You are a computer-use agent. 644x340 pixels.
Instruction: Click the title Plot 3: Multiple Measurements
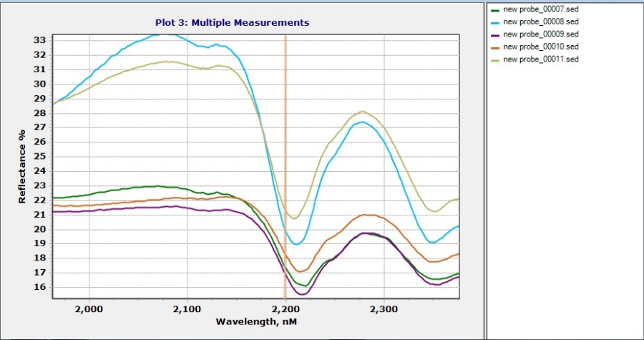click(x=232, y=22)
